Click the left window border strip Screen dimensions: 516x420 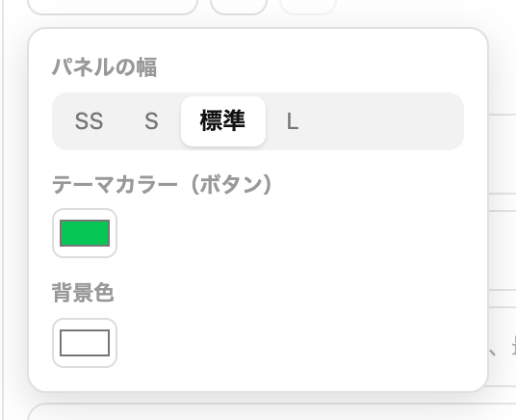tap(3, 210)
